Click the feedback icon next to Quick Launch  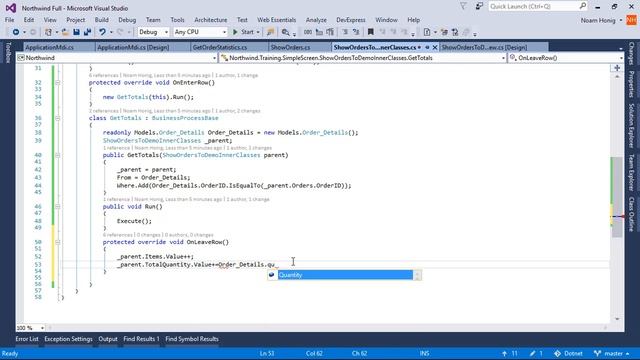[x=479, y=7]
